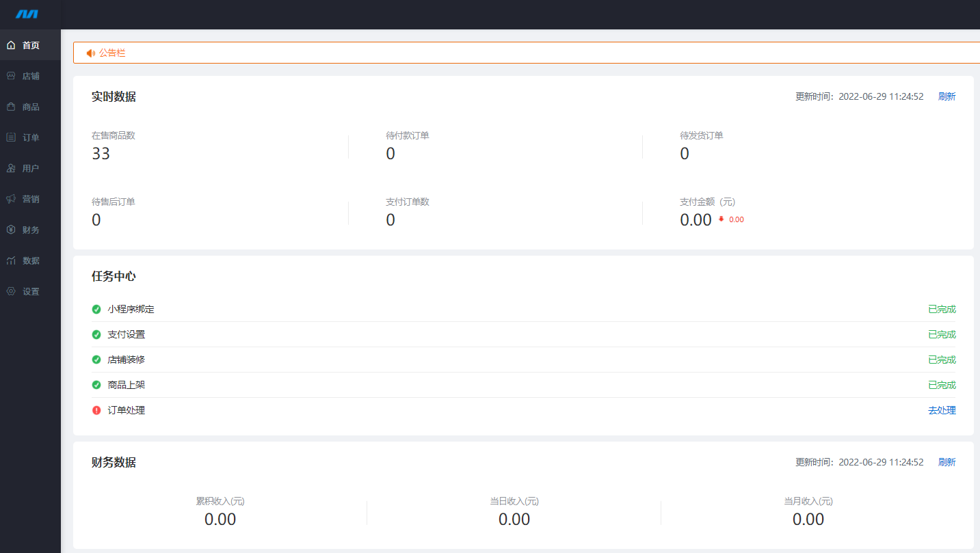The height and width of the screenshot is (553, 980).
Task: Click 已完成 status for 店铺装修
Action: click(942, 360)
